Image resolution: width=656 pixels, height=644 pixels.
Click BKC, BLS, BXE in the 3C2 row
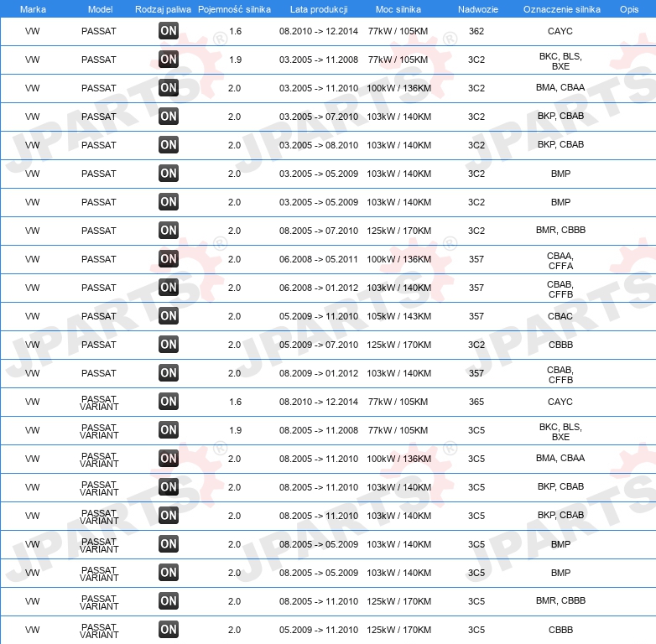pos(560,61)
